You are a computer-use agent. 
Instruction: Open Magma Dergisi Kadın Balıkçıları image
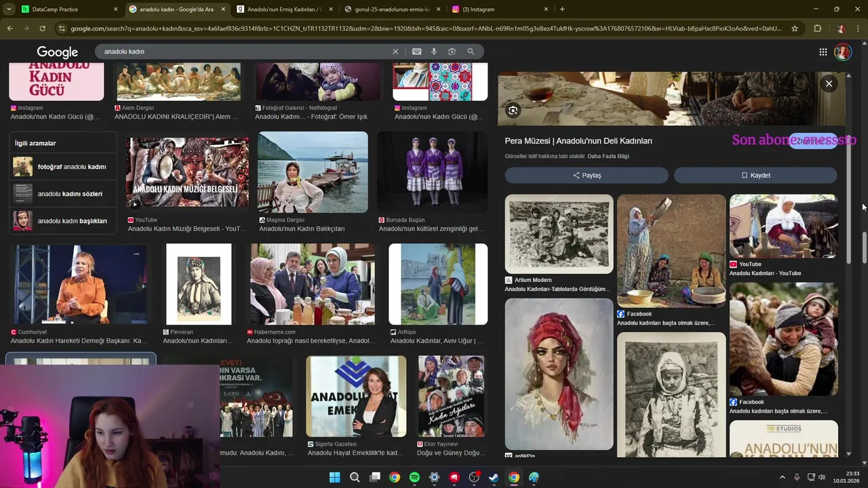313,172
